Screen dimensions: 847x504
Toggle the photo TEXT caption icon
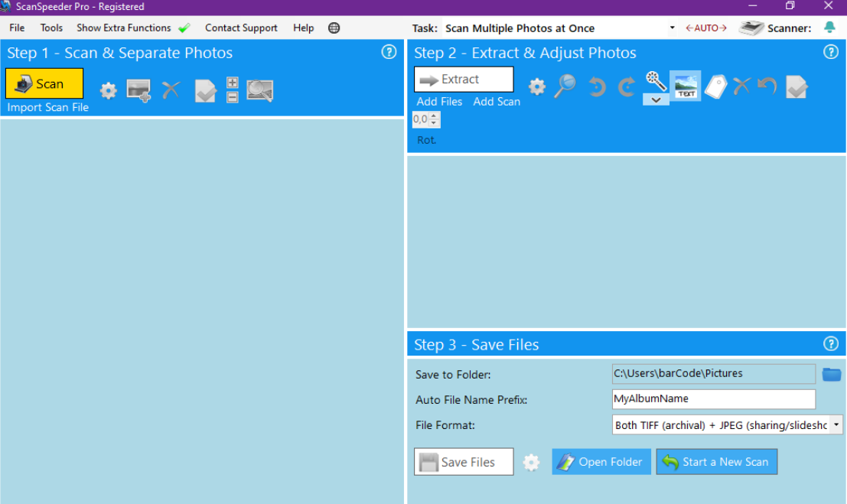[x=686, y=86]
